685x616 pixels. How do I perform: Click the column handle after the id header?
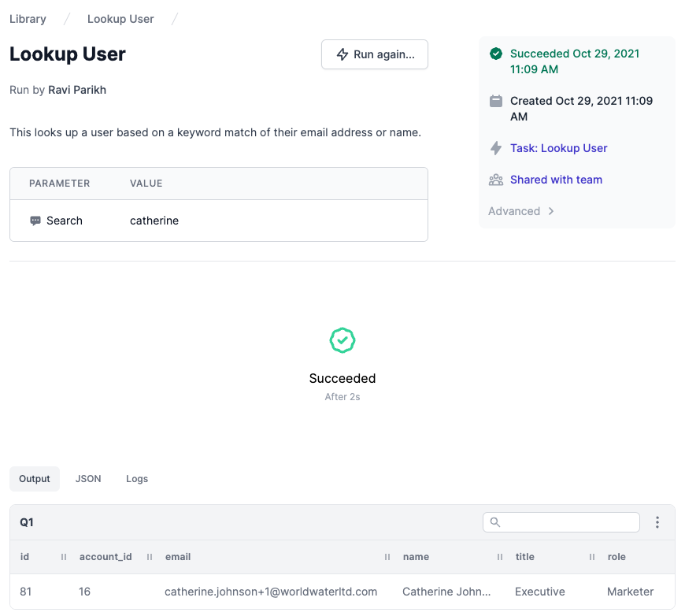[x=64, y=557]
